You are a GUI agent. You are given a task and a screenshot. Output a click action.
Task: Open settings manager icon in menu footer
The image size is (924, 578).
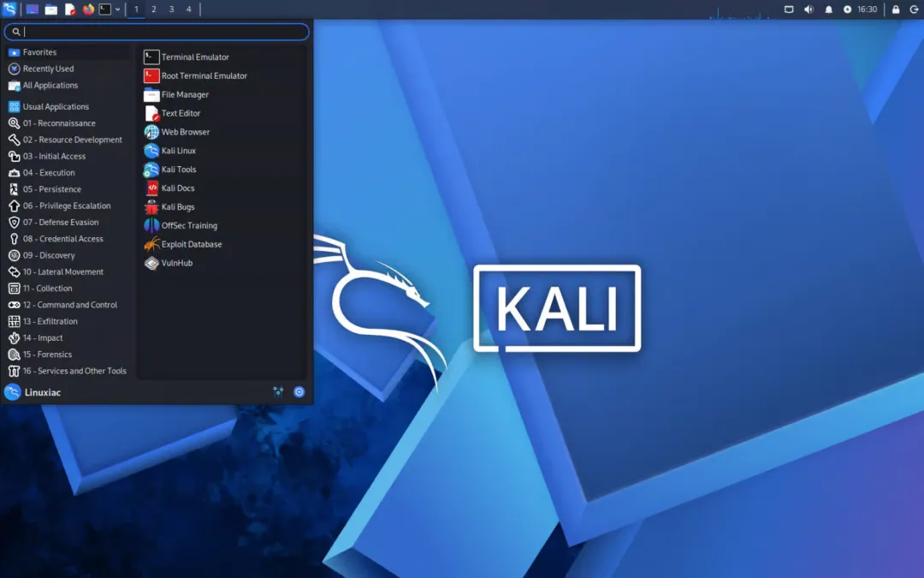tap(278, 391)
